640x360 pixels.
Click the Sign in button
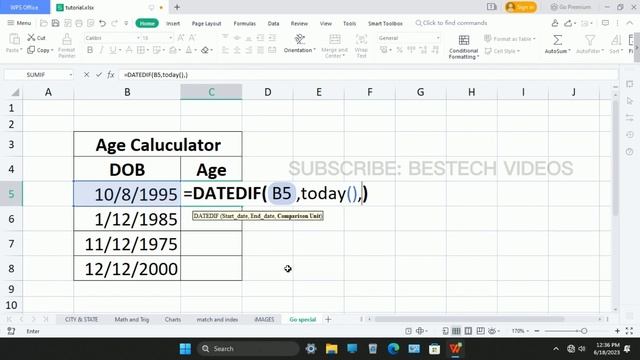[521, 7]
